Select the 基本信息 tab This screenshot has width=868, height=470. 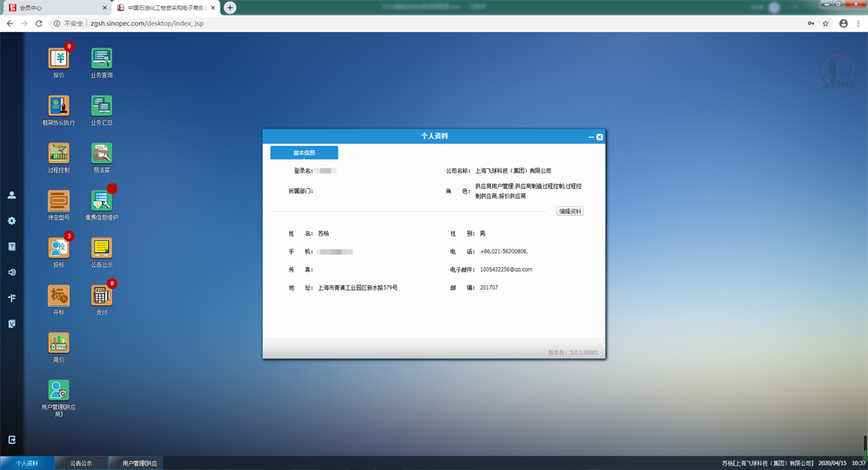click(304, 153)
